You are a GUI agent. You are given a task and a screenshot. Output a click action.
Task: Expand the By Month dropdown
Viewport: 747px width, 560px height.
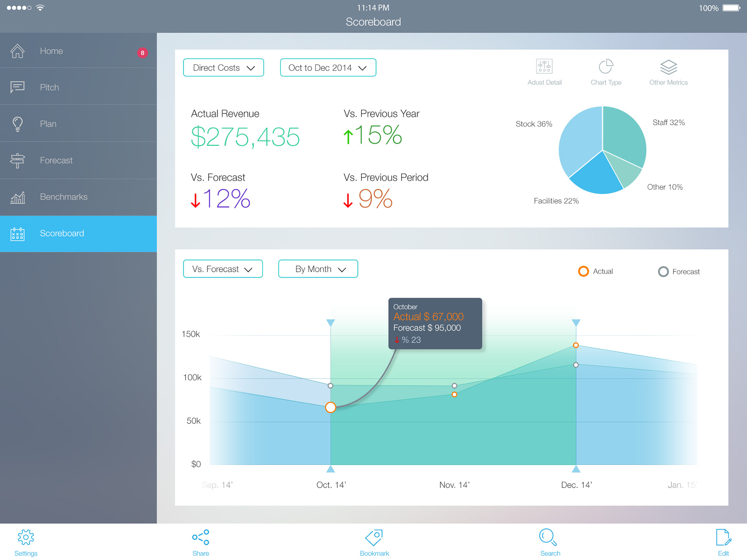click(x=318, y=269)
